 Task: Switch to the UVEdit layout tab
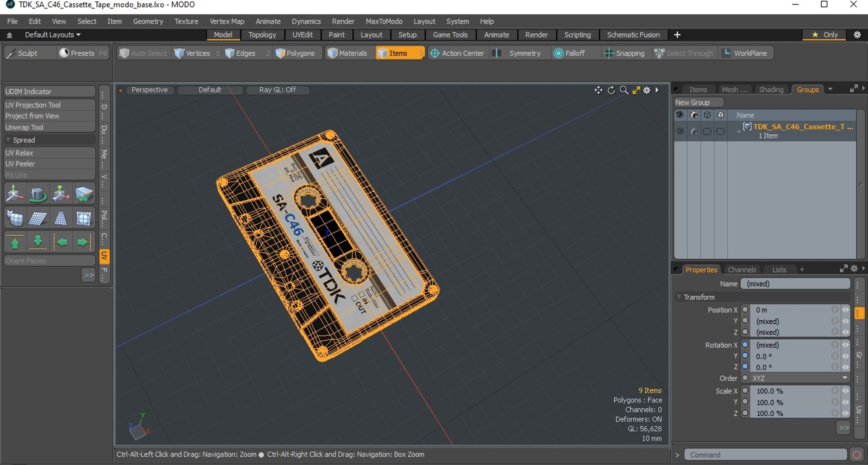(302, 35)
